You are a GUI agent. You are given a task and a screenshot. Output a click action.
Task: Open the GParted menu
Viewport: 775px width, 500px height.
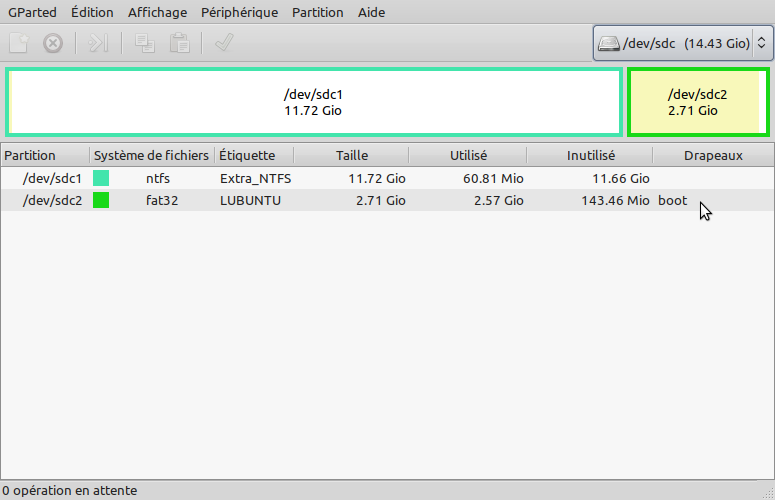click(x=32, y=13)
